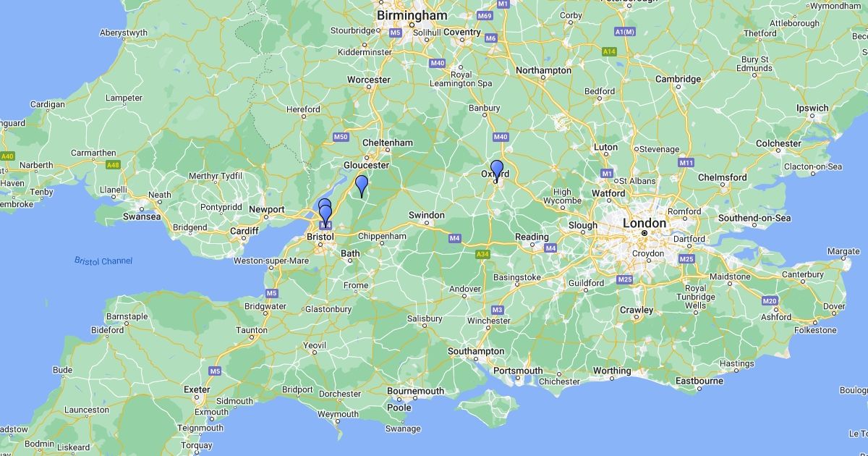Click the M5 shield near Exeter
This screenshot has height=456, width=868.
(215, 371)
